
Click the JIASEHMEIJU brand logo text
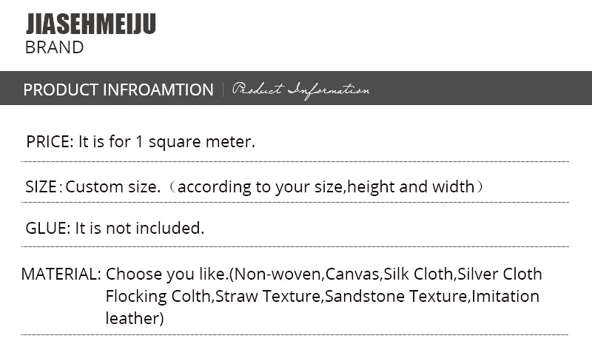(90, 24)
